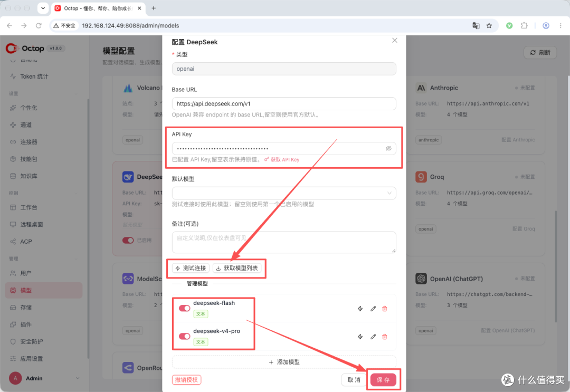Viewport: 570px width, 392px height.
Task: Open the browser extensions puzzle icon
Action: pos(524,25)
